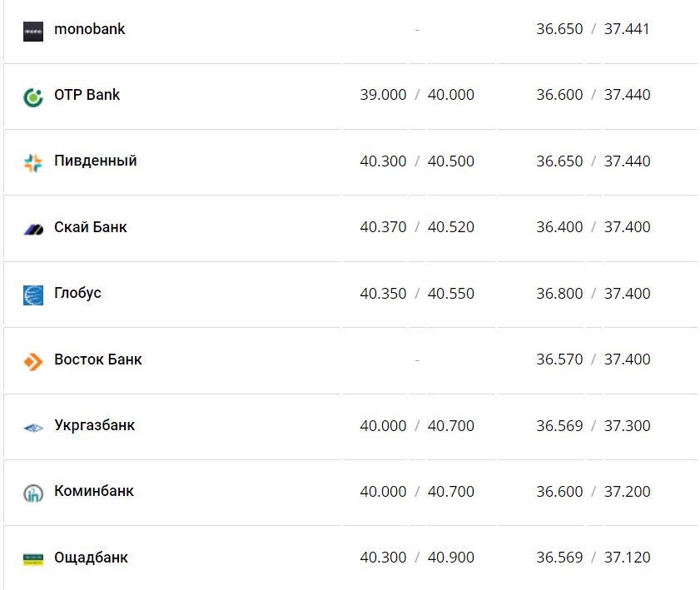Select the Укргазбанк bank name
700x590 pixels.
95,425
